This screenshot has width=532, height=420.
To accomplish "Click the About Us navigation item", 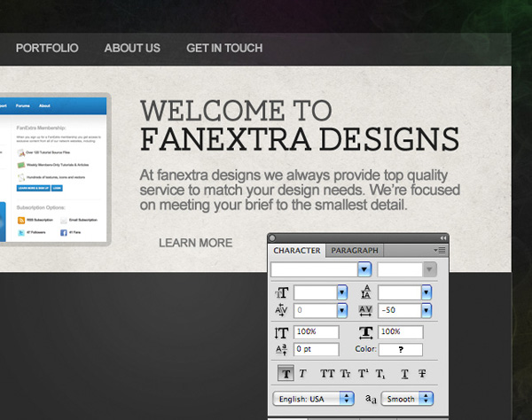I will pyautogui.click(x=132, y=48).
